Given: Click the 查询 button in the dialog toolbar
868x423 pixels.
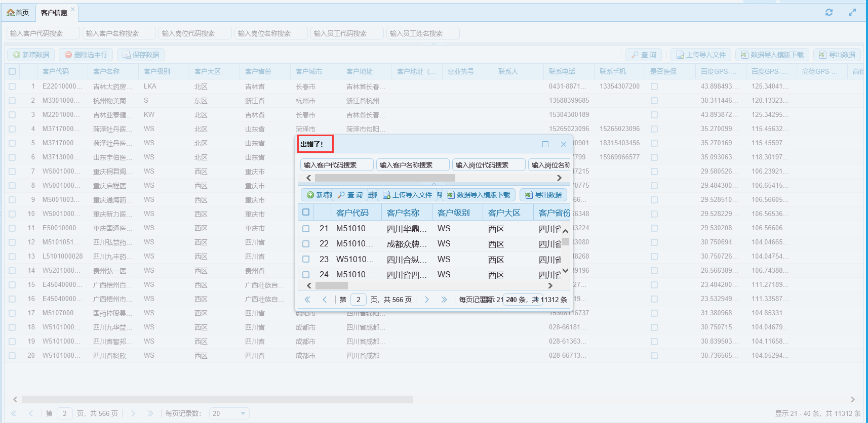Looking at the screenshot, I should 350,195.
